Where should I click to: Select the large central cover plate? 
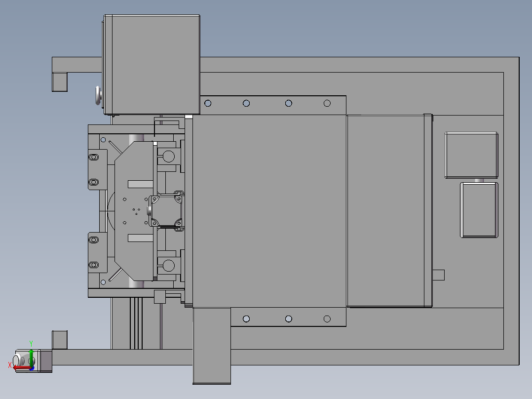coord(269,211)
